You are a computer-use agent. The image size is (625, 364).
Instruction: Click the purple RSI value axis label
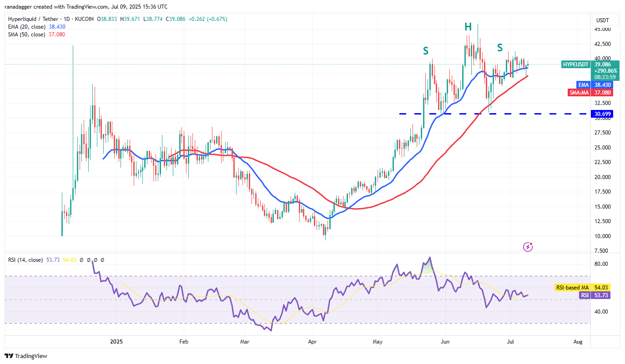click(x=584, y=295)
